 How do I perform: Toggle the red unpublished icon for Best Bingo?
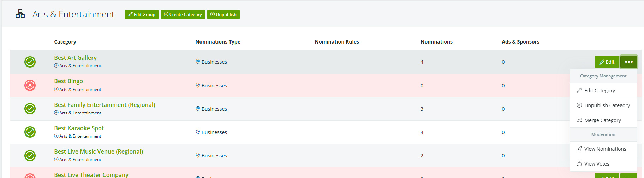tap(30, 85)
